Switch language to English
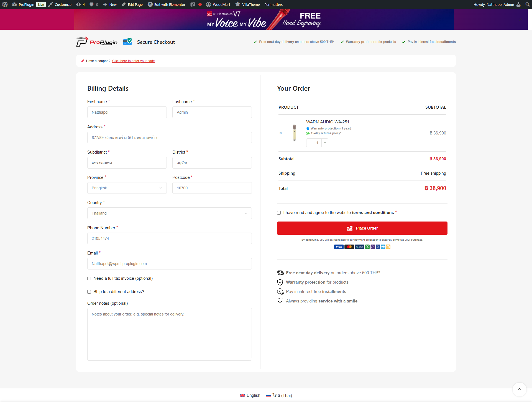 (250, 395)
